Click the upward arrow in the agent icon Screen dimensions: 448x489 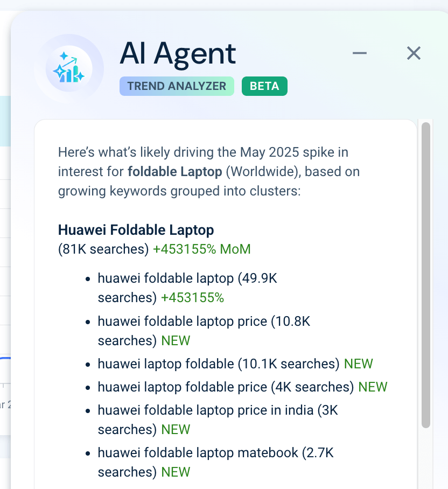[72, 60]
